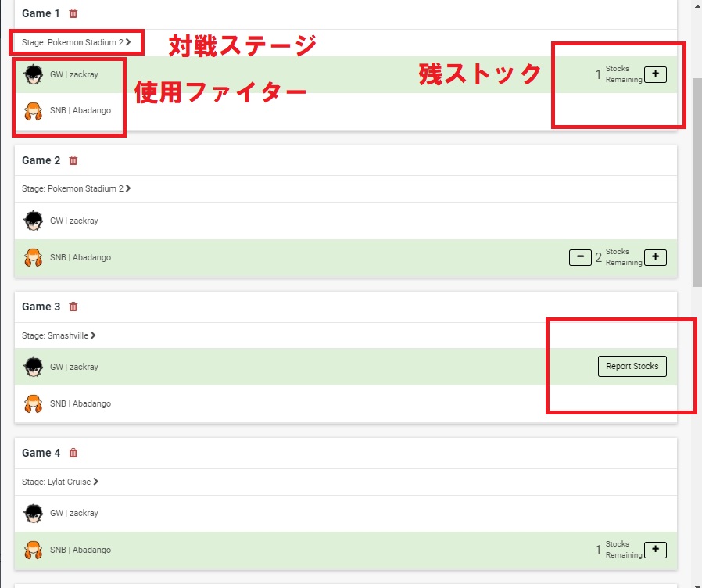
Task: Click zackray's Joker character icon in Game 2
Action: 33,220
